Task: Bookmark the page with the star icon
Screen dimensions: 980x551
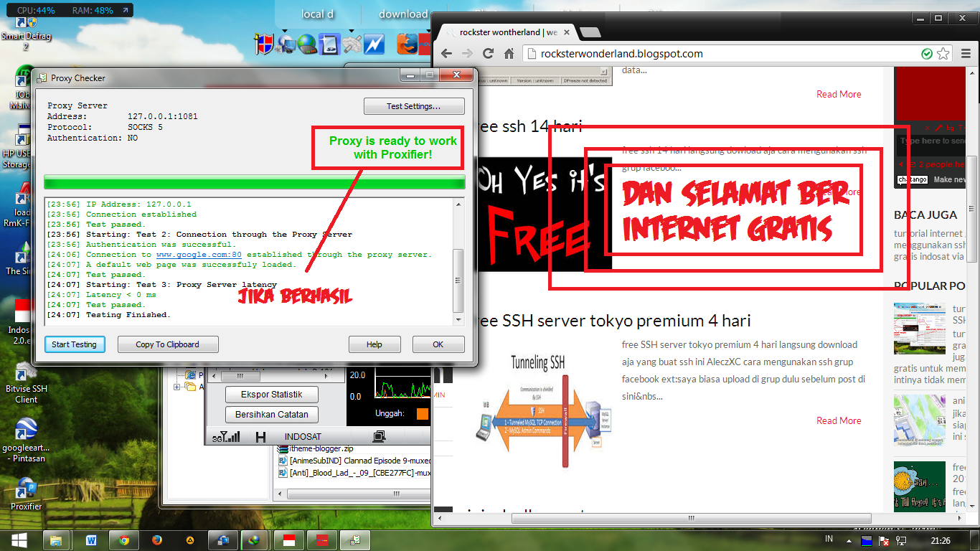Action: click(943, 54)
